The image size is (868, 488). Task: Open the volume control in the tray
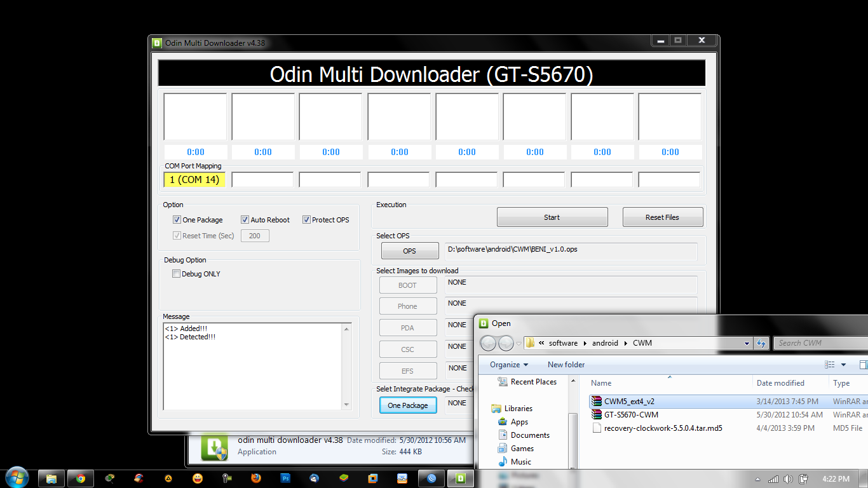coord(789,479)
